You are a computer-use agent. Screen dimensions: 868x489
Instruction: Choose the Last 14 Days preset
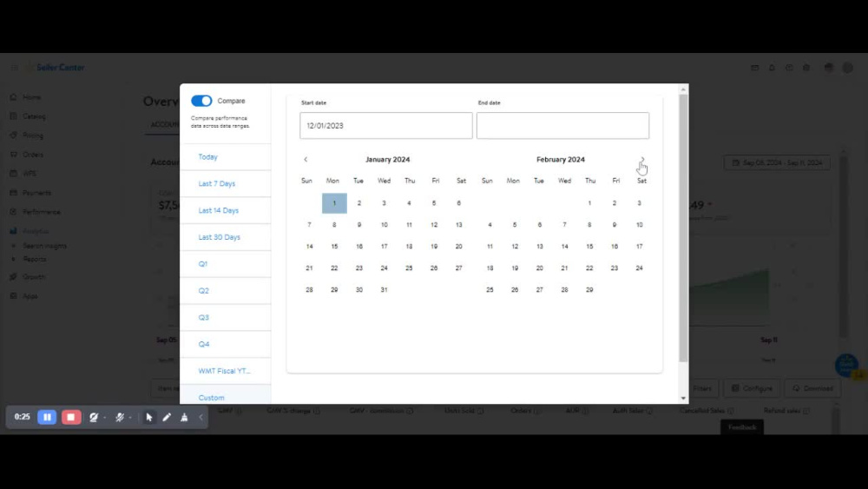click(219, 210)
